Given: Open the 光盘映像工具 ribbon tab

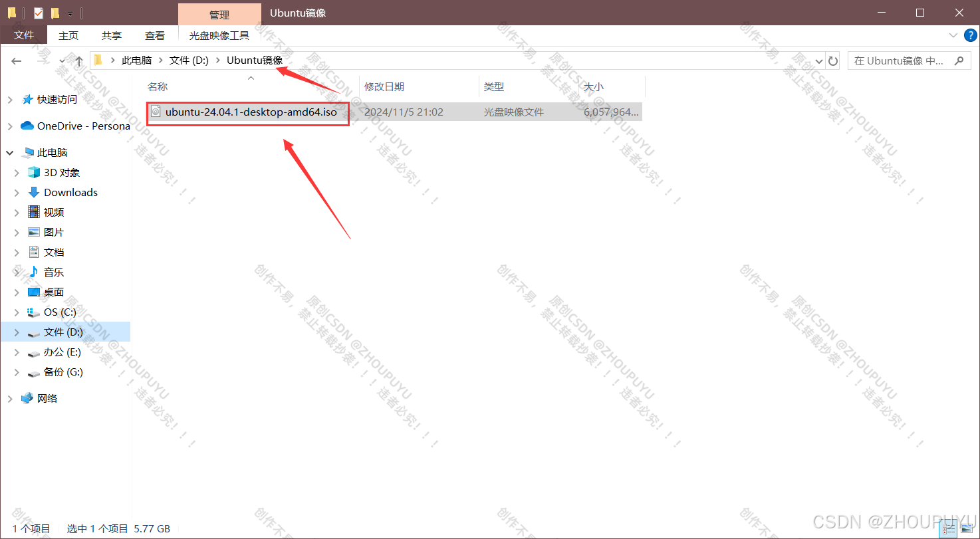Looking at the screenshot, I should point(219,35).
